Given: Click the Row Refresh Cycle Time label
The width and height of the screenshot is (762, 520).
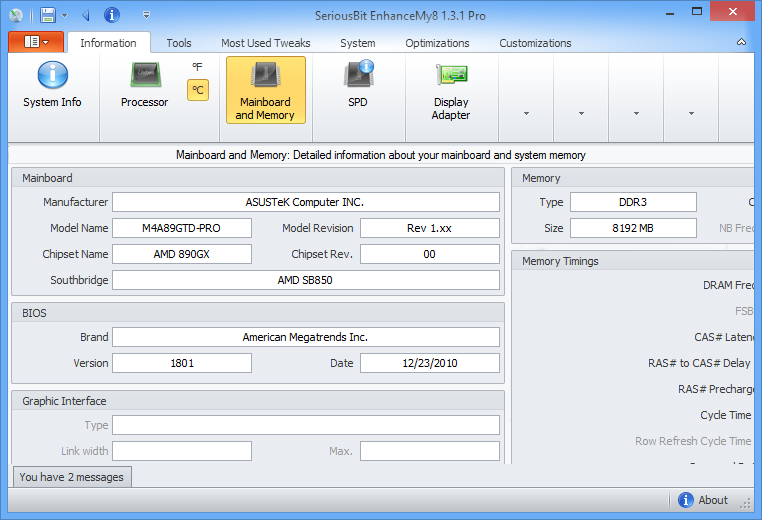Looking at the screenshot, I should pyautogui.click(x=693, y=441).
